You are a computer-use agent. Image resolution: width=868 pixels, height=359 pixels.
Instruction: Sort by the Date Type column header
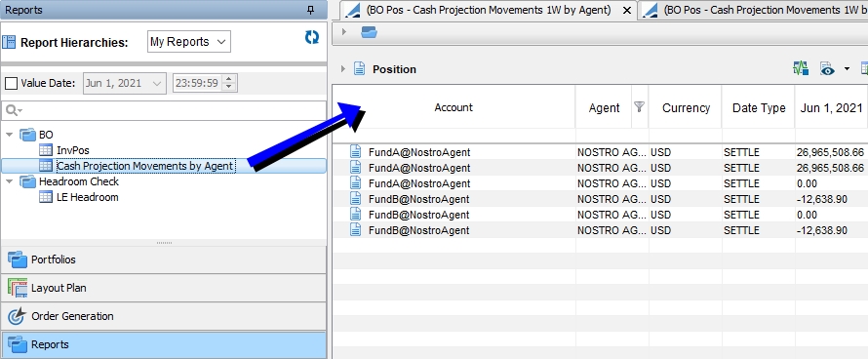[759, 107]
